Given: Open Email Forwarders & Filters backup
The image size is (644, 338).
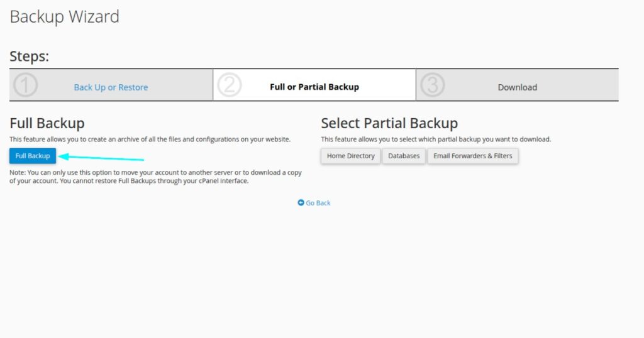Looking at the screenshot, I should click(472, 156).
